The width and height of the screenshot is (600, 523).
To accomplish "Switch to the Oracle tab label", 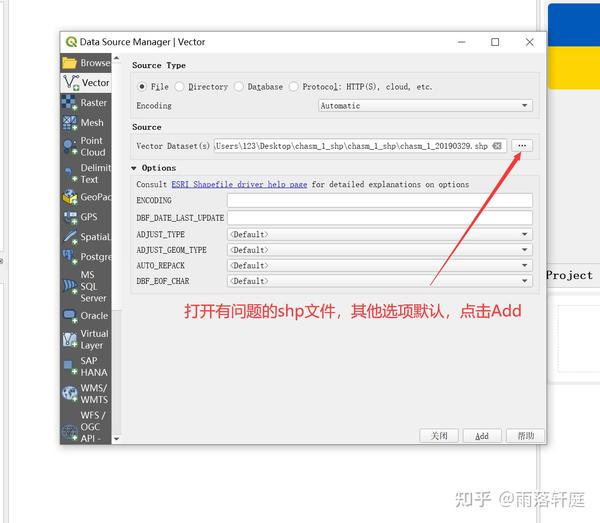I will point(94,316).
